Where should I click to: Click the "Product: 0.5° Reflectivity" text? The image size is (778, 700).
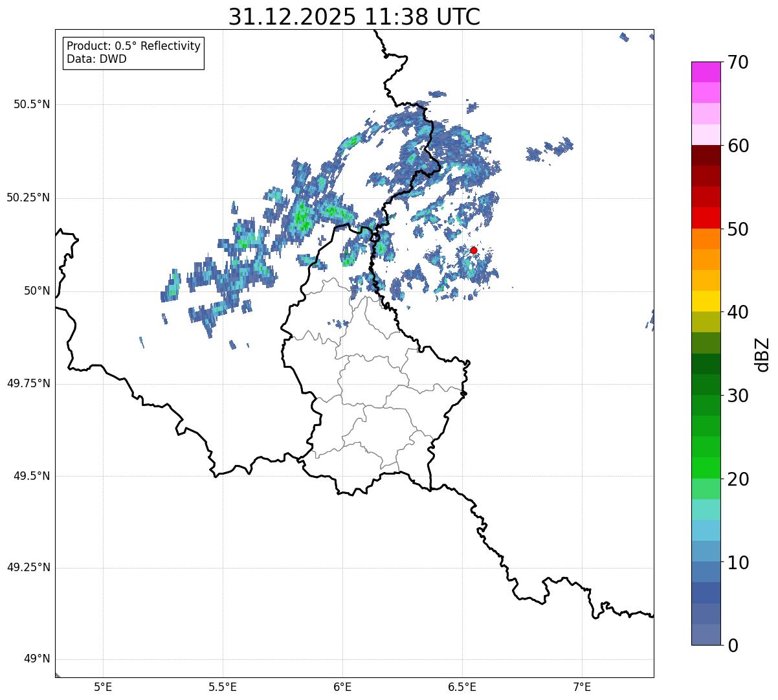[x=134, y=47]
